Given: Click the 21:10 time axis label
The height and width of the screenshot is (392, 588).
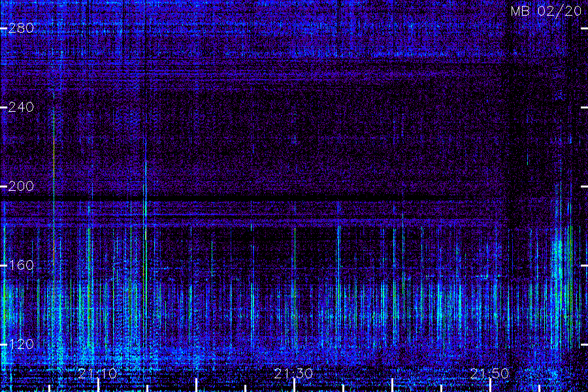Looking at the screenshot, I should [98, 374].
